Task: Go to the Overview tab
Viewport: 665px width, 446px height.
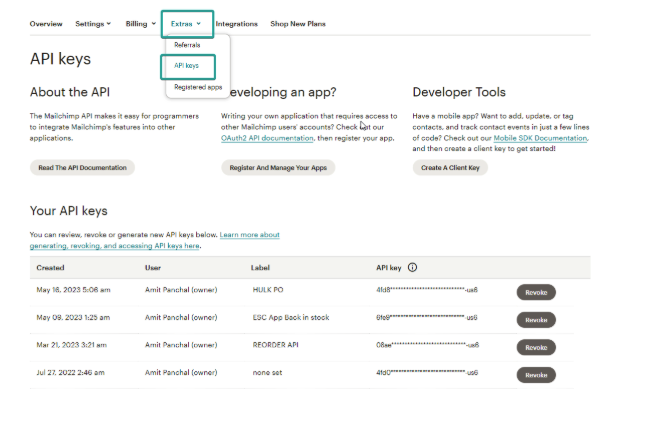Action: click(46, 24)
